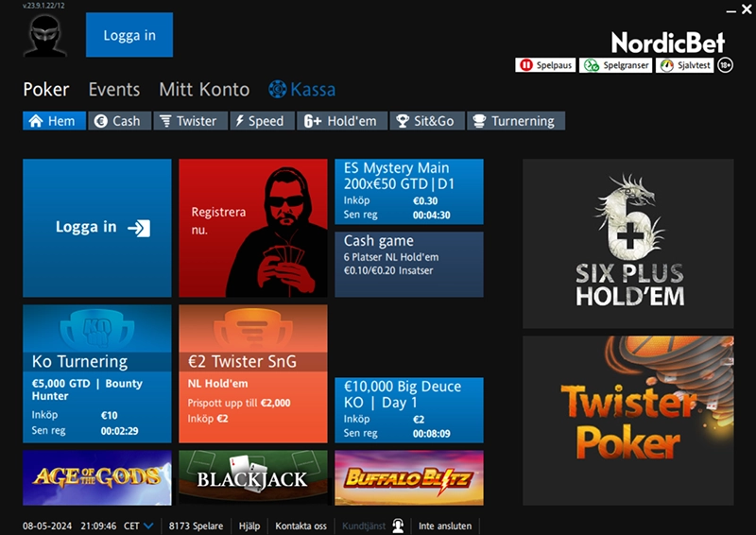The width and height of the screenshot is (756, 535).
Task: Click the Sjalvtest gauge icon
Action: pos(667,65)
